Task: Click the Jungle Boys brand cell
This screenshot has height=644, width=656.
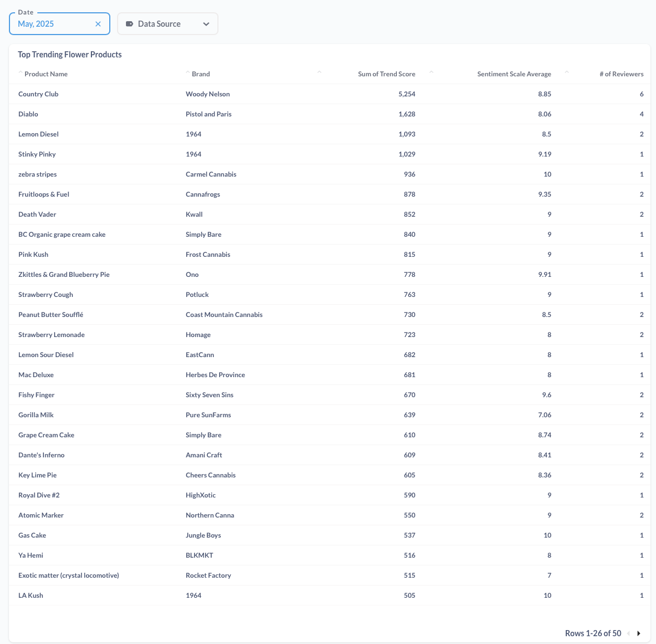Action: [x=203, y=536]
